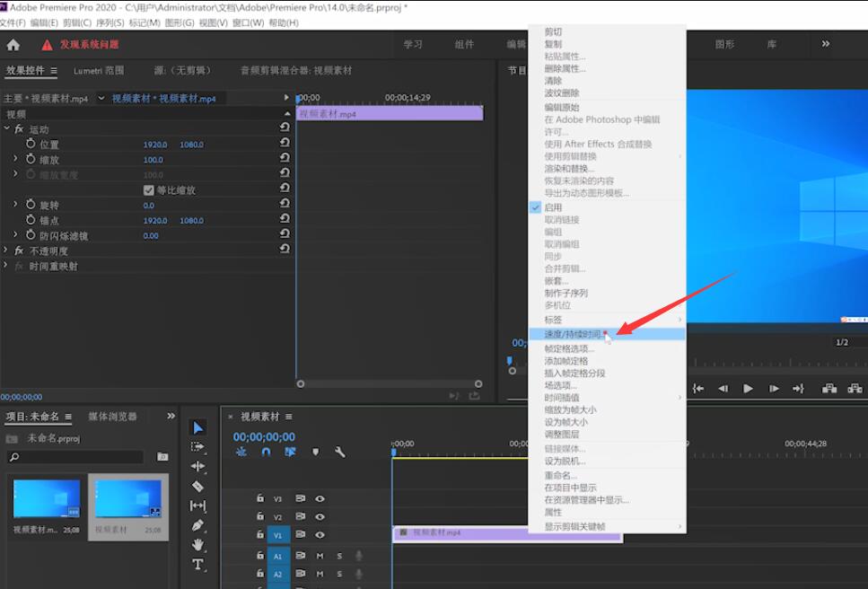This screenshot has width=868, height=589.
Task: Go to In point in program monitor
Action: coord(698,389)
